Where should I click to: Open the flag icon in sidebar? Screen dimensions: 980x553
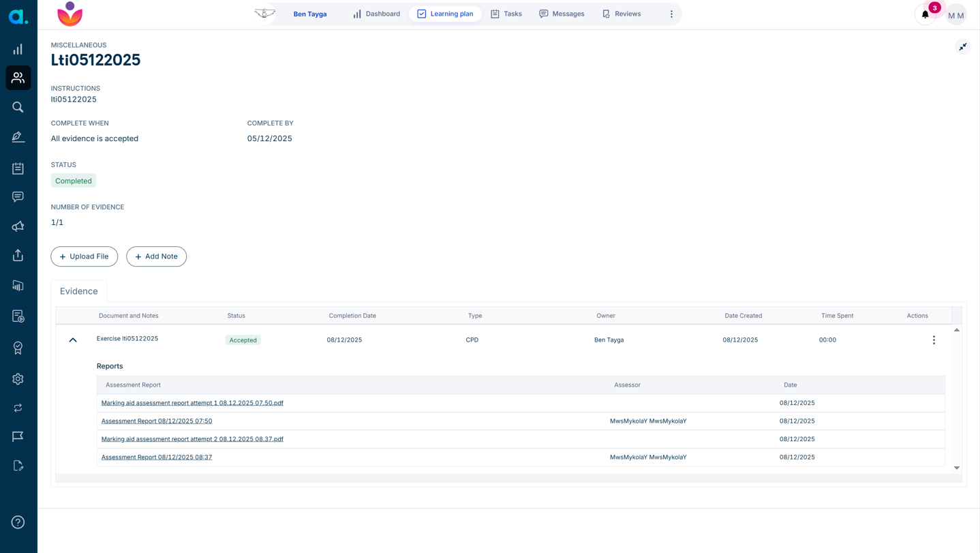tap(18, 436)
